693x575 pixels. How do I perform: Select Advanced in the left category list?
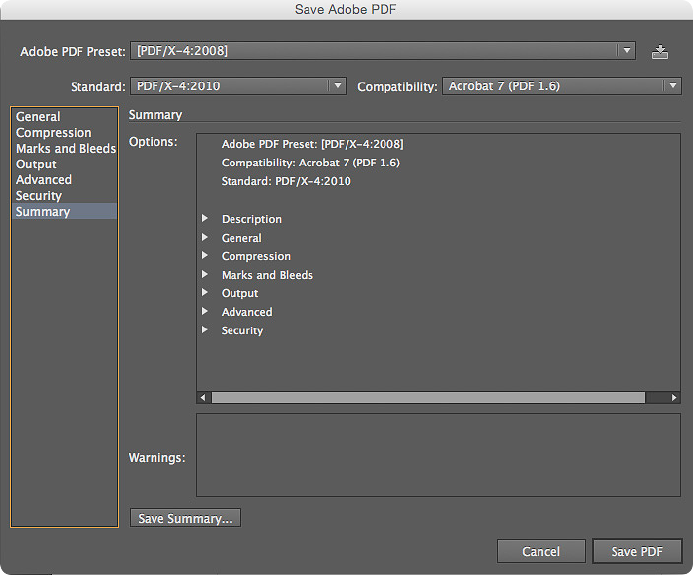65,179
